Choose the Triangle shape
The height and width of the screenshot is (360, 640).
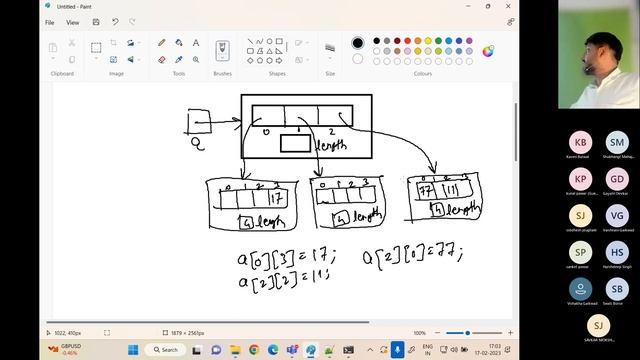coord(269,51)
